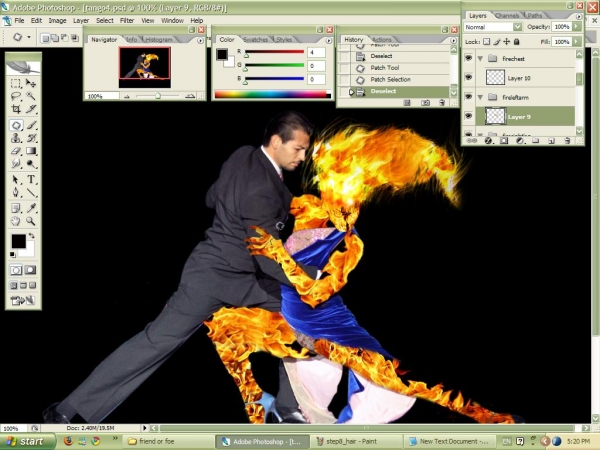Select the Pen tool
Image resolution: width=600 pixels, height=450 pixels.
click(16, 192)
